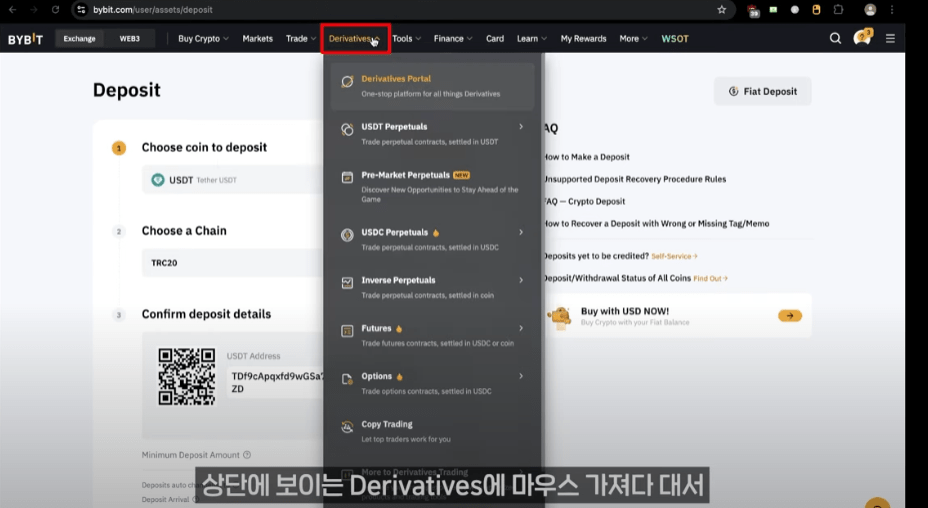928x508 pixels.
Task: Open the Self-Service link
Action: click(674, 256)
